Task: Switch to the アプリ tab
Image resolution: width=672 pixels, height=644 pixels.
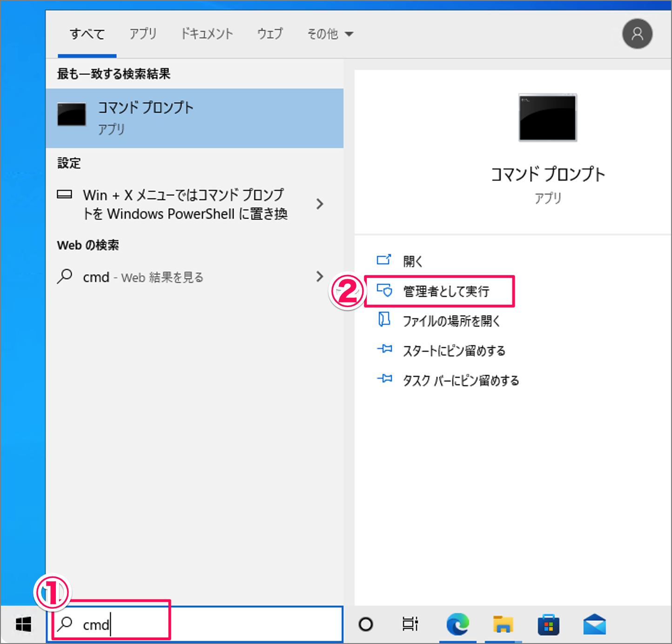Action: [143, 34]
